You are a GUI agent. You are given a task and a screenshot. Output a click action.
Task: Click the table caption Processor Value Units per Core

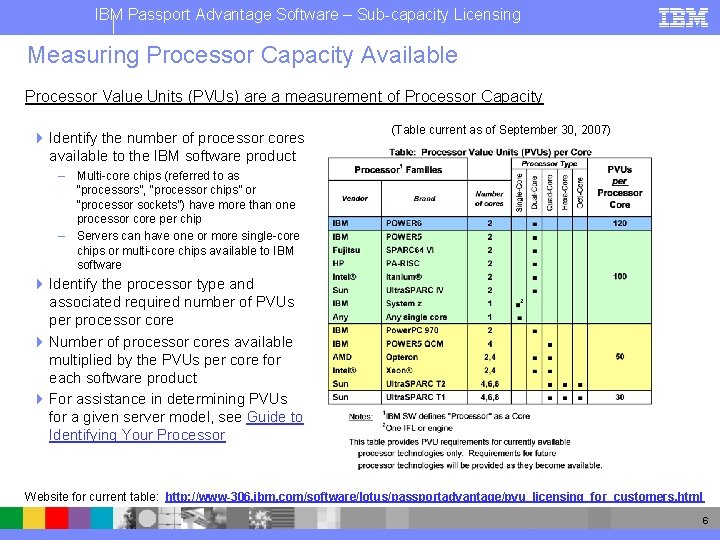[x=490, y=152]
